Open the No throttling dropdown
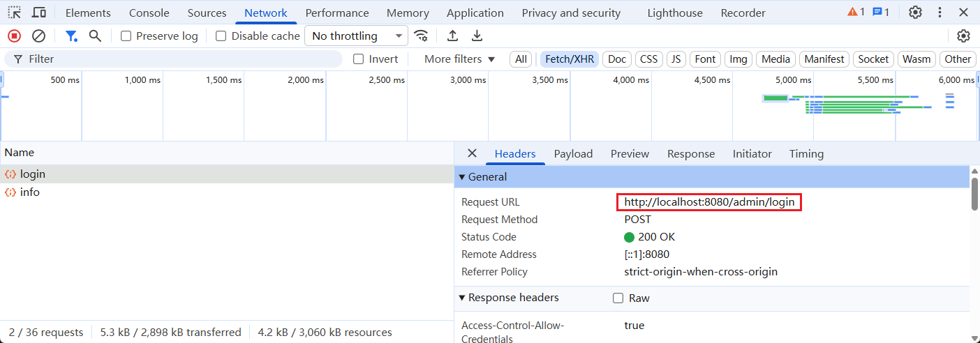The height and width of the screenshot is (343, 980). tap(357, 36)
